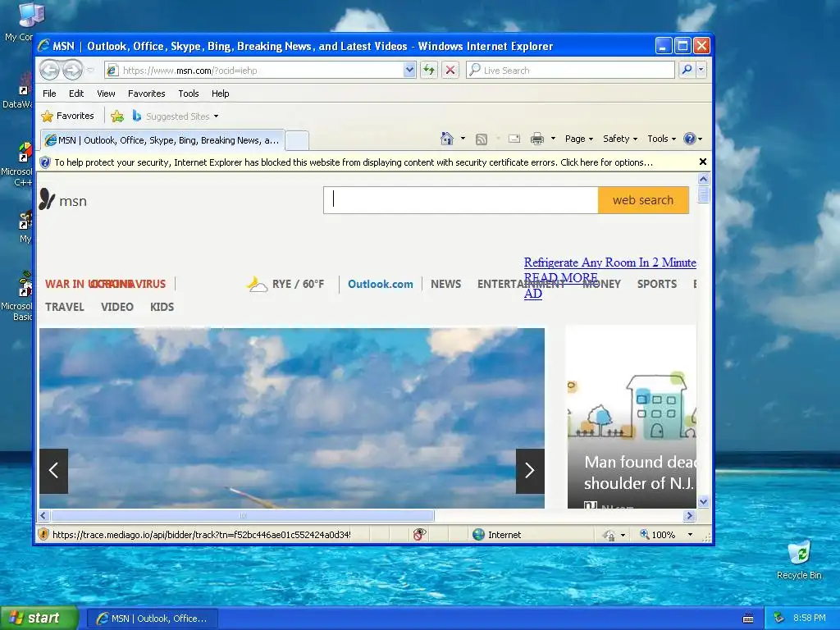Click Add to Favorites Bar icon
The image size is (840, 630).
pos(117,116)
